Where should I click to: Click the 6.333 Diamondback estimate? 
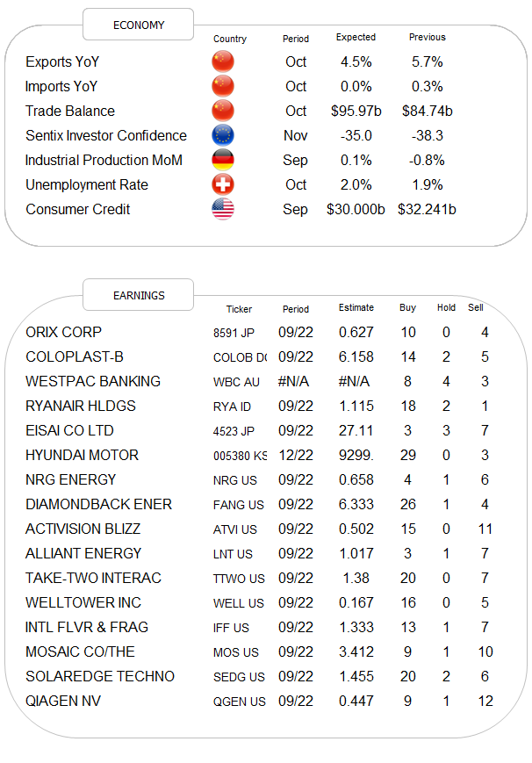point(356,504)
